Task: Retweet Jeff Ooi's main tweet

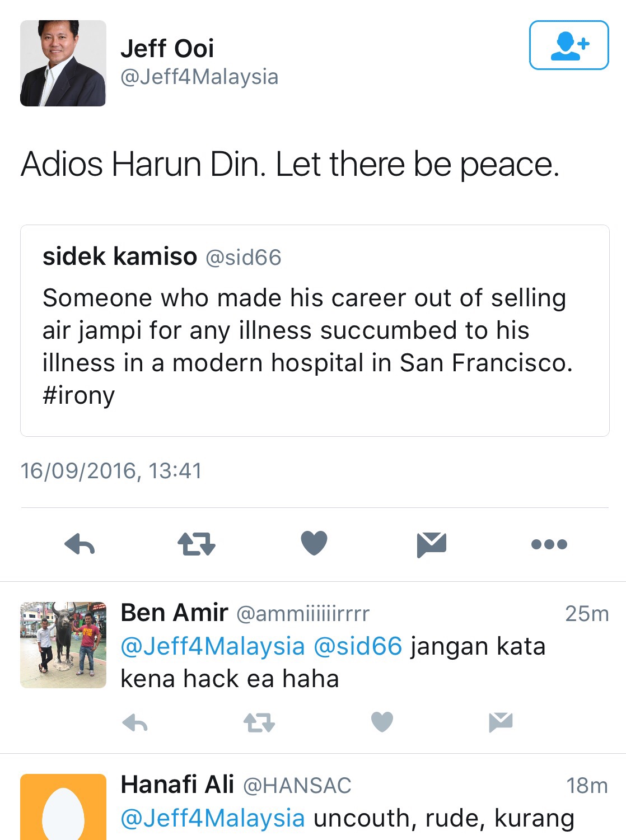Action: click(x=197, y=544)
